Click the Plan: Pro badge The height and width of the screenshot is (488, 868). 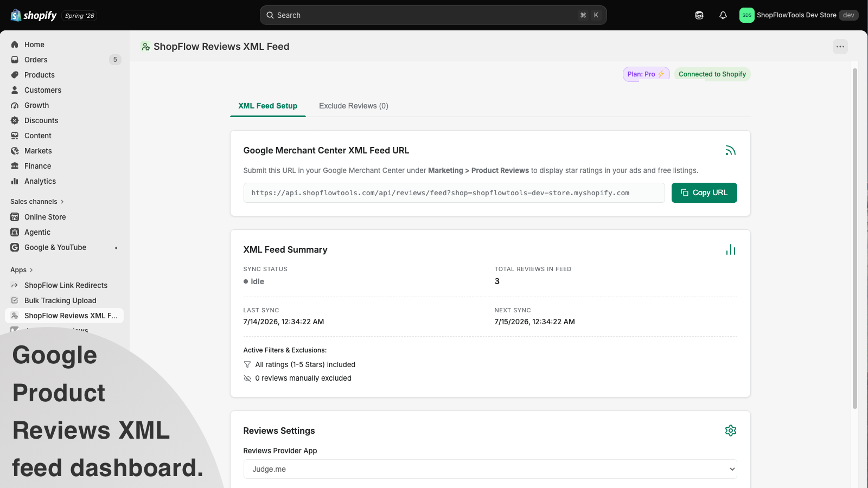646,74
